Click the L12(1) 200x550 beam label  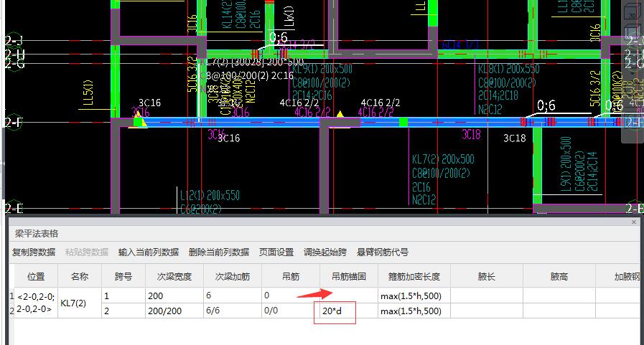(210, 195)
